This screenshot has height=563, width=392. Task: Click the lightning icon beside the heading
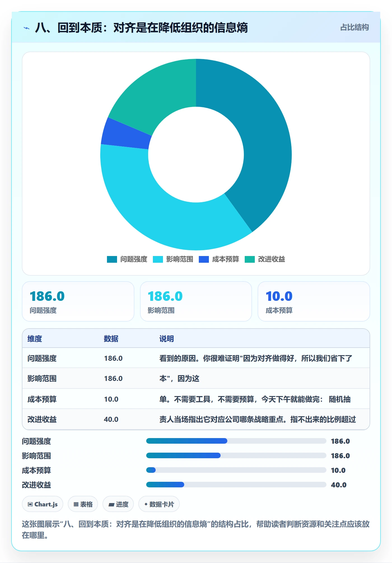tap(27, 28)
